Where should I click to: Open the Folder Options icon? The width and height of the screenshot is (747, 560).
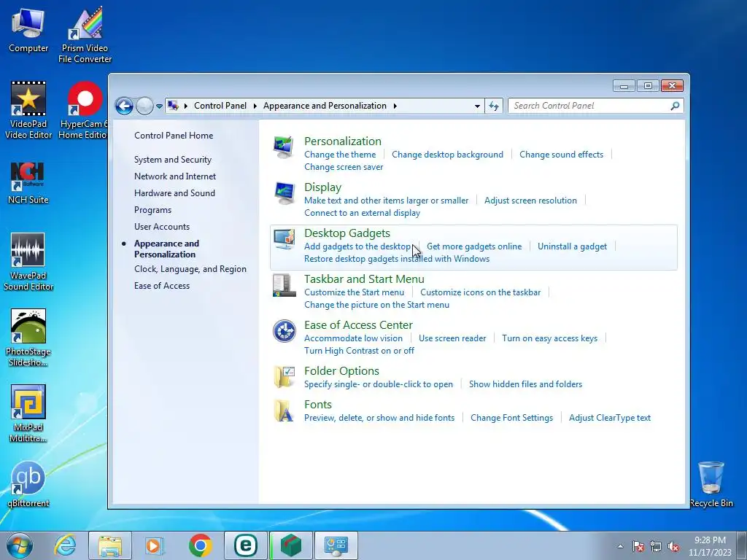(284, 377)
